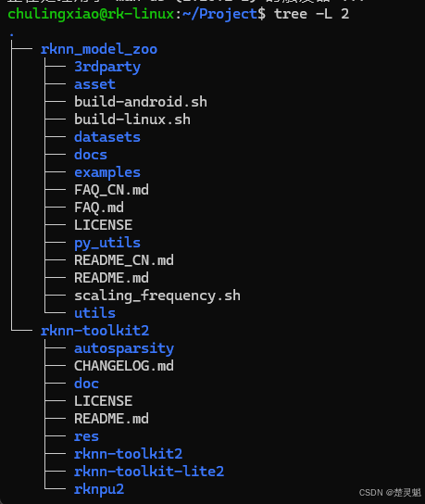Click the top-level rknn-toolkit2 directory
This screenshot has height=504, width=425.
pos(94,331)
